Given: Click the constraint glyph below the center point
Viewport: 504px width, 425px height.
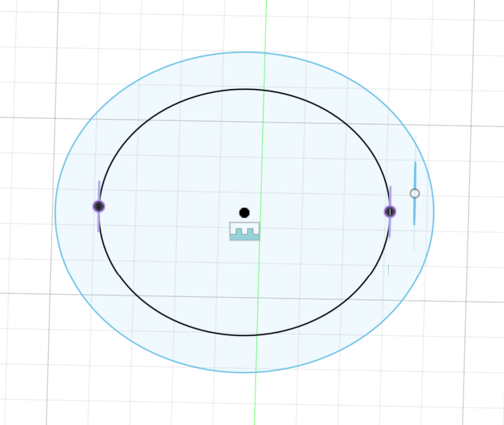Looking at the screenshot, I should pyautogui.click(x=245, y=232).
